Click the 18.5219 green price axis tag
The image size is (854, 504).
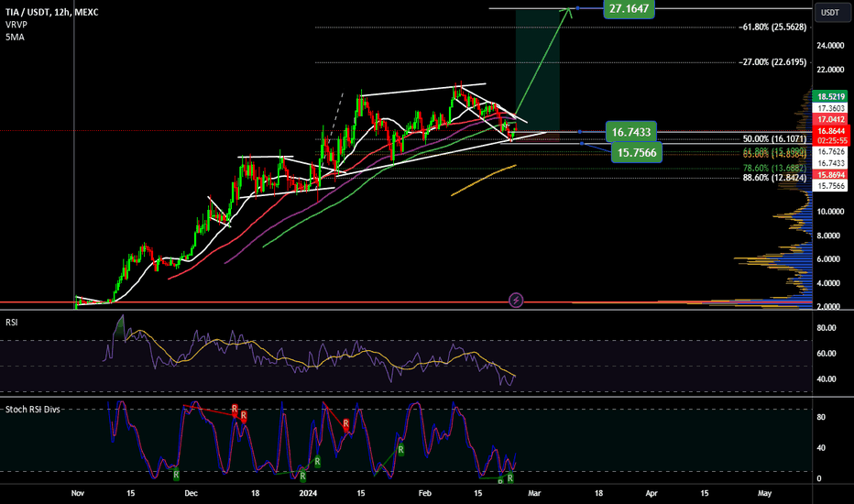tap(830, 96)
